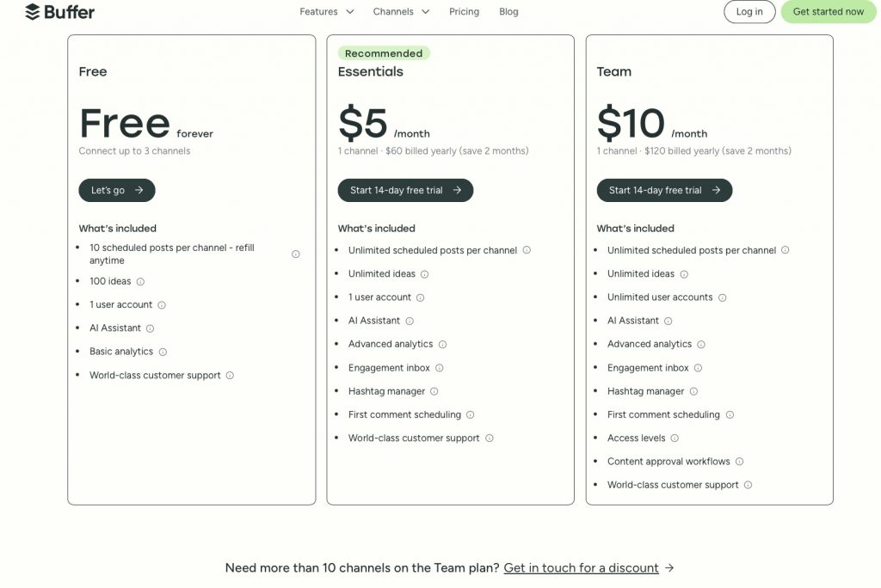Click info icon beside Team First comment scheduling
The image size is (881, 588).
730,414
